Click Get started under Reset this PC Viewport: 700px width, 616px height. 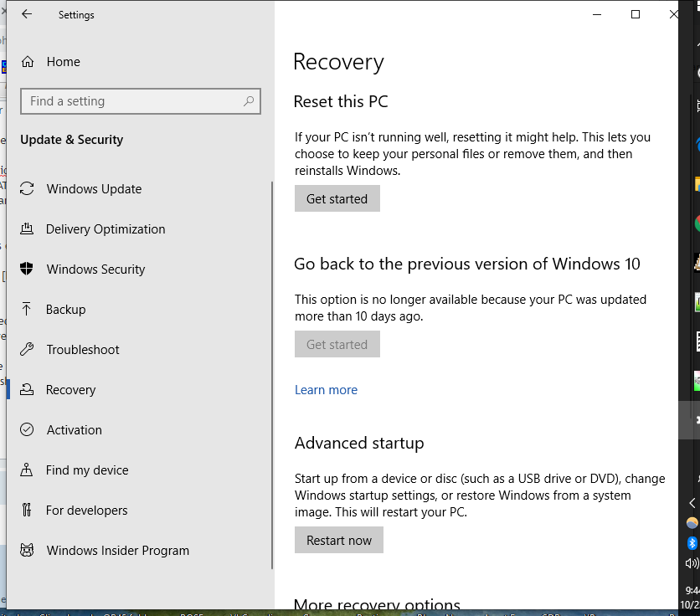click(x=337, y=198)
